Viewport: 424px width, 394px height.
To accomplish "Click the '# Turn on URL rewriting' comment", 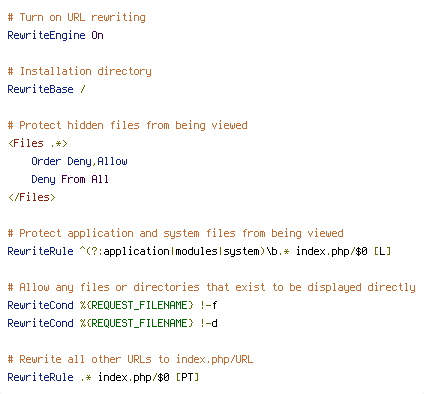I will pyautogui.click(x=77, y=17).
